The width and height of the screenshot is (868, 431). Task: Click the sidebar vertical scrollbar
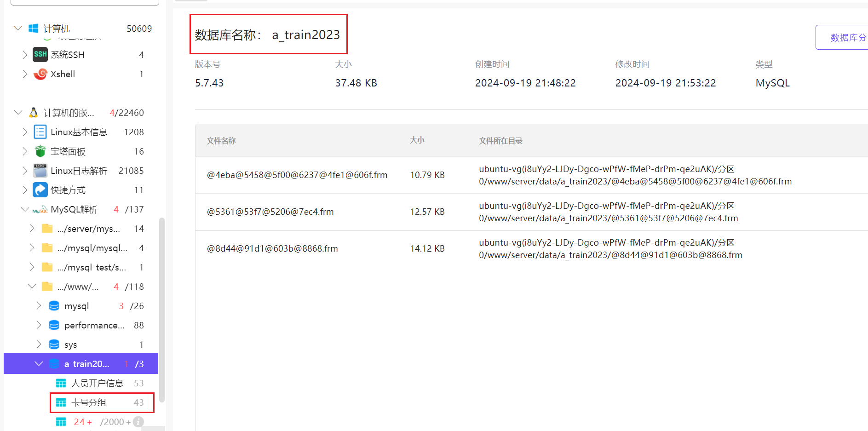click(161, 308)
